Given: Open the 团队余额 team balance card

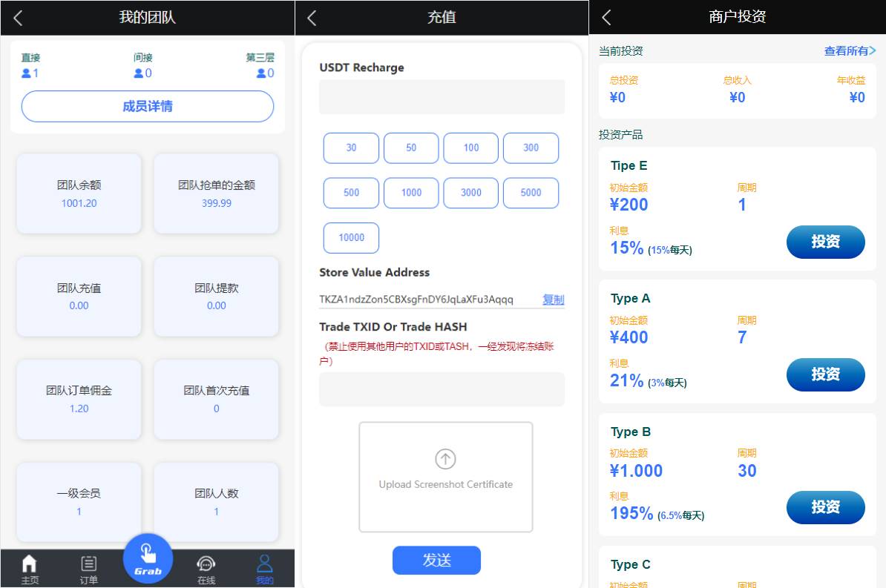Looking at the screenshot, I should coord(79,194).
